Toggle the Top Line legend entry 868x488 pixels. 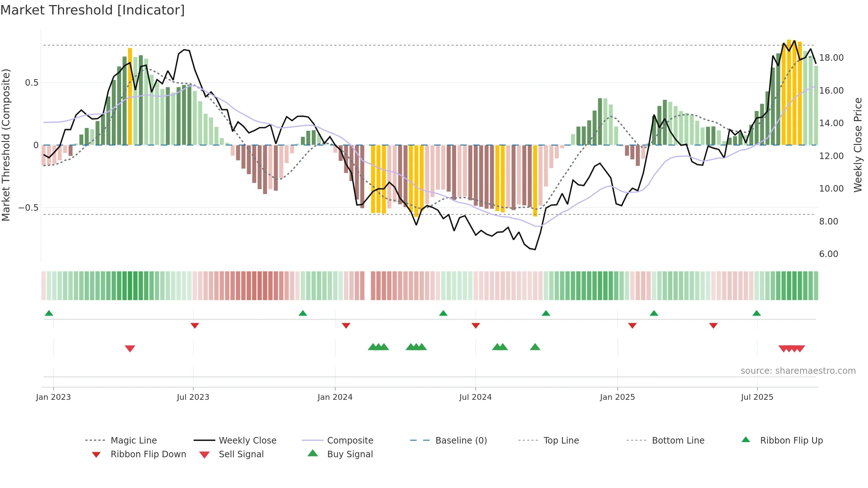click(x=549, y=440)
